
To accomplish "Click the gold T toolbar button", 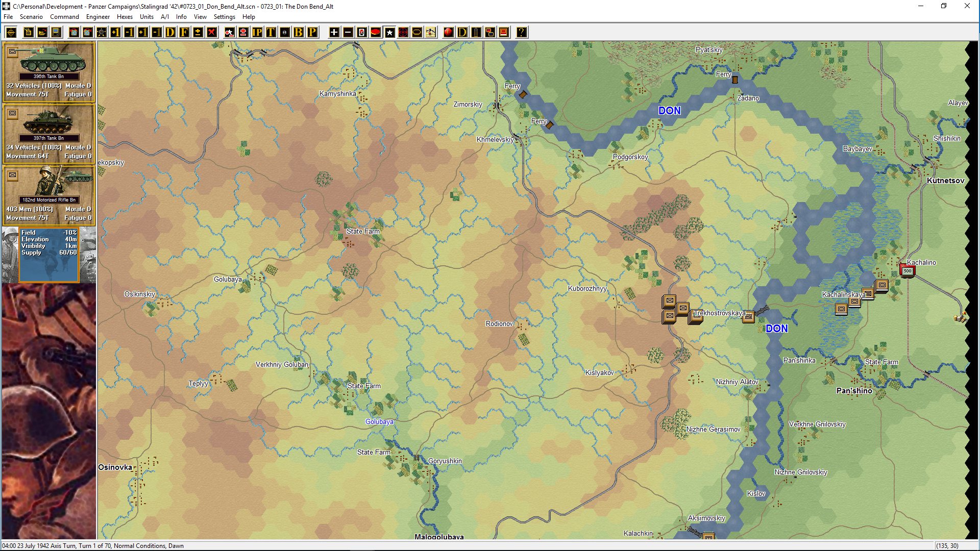I will [271, 33].
